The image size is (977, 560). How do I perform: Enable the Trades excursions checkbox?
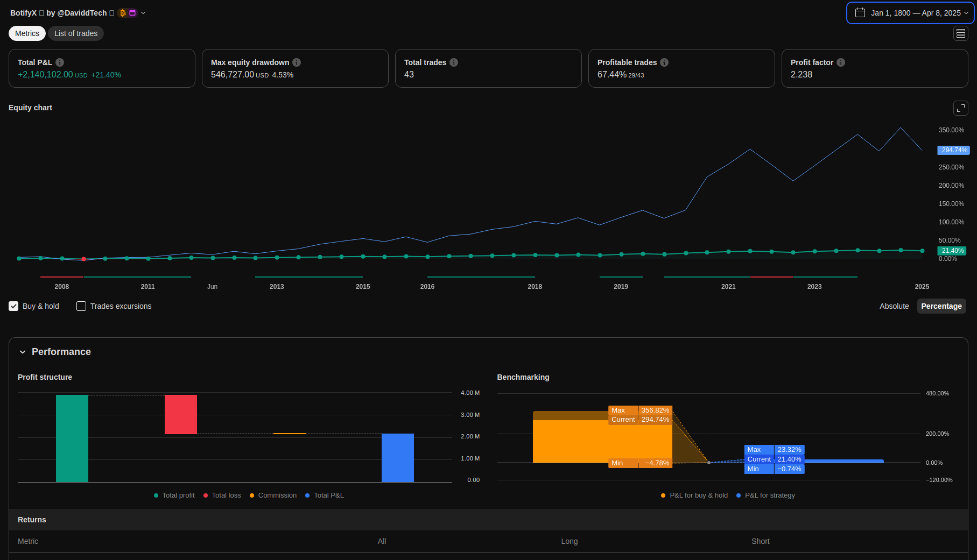[81, 306]
